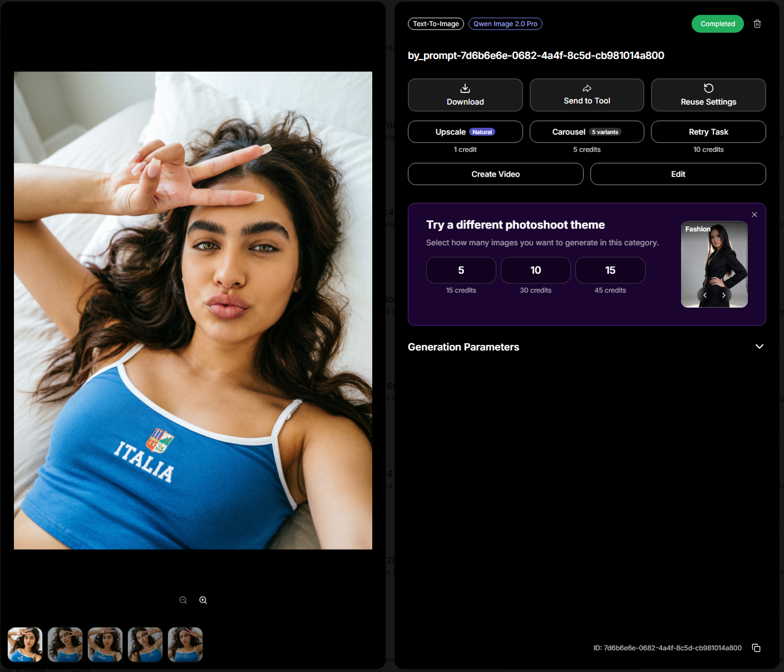This screenshot has height=672, width=784.
Task: Zoom in with the magnifier plus icon
Action: pos(203,600)
